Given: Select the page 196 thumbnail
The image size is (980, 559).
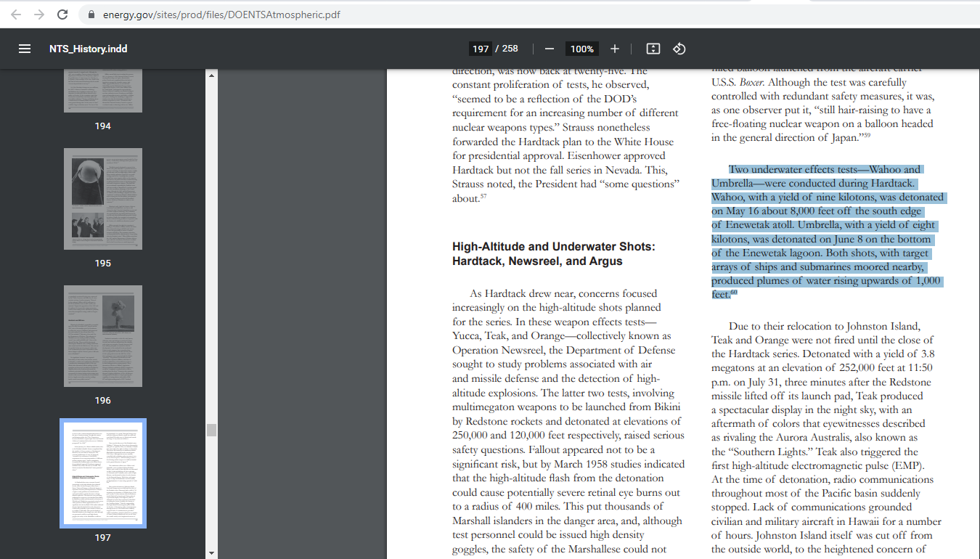Looking at the screenshot, I should click(x=103, y=336).
